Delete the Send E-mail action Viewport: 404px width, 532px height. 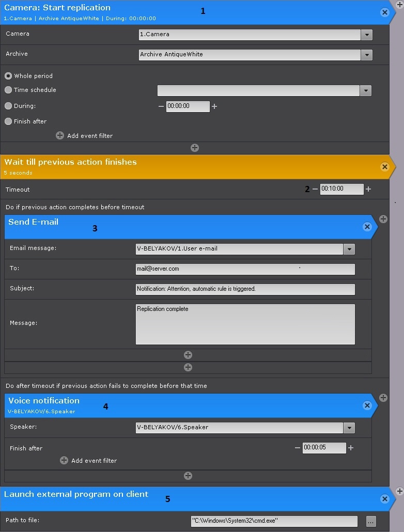click(367, 227)
